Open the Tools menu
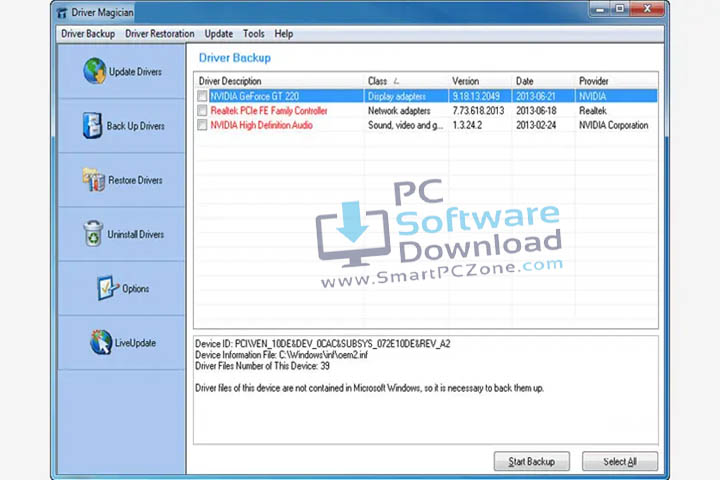This screenshot has height=480, width=720. [x=253, y=34]
